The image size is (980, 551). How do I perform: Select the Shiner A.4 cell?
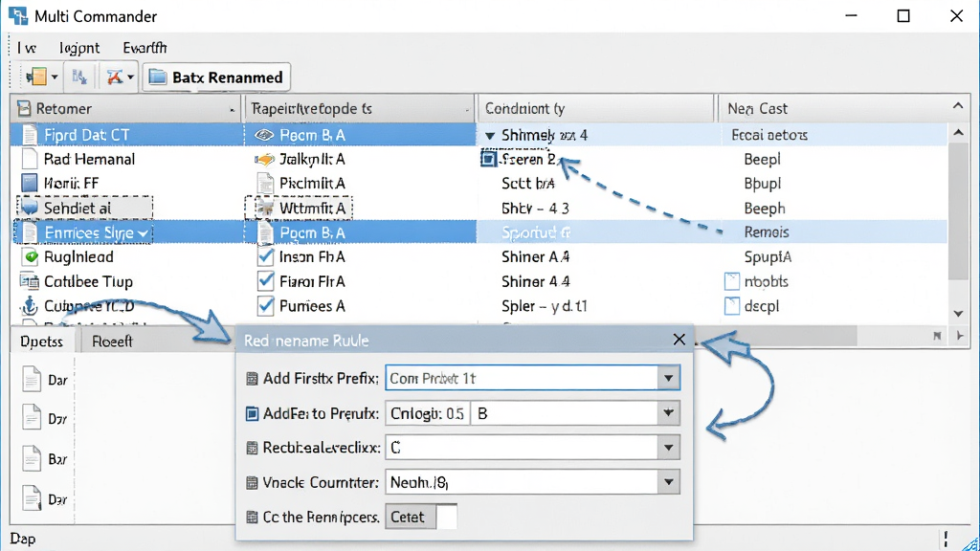click(x=535, y=256)
